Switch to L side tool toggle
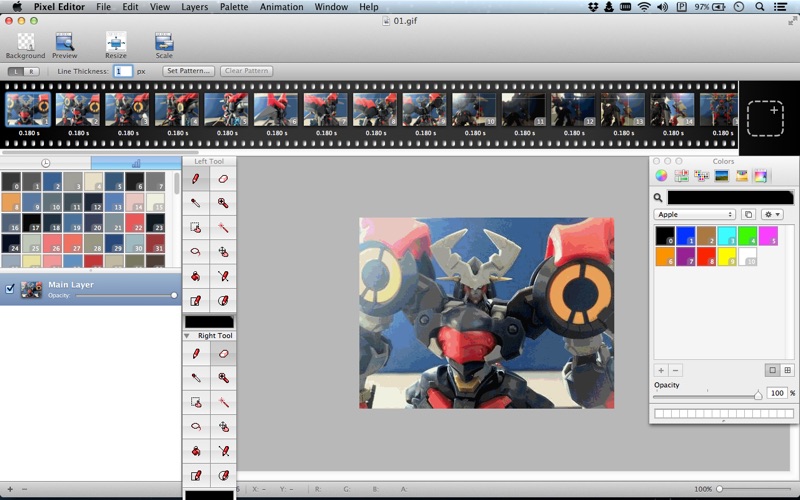800x500 pixels. 16,72
